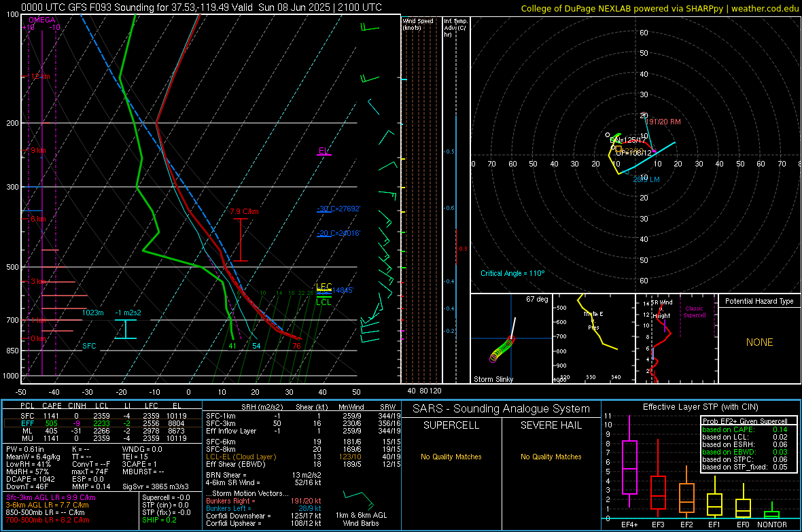Click the -20 C=24016' height label
The image size is (802, 532).
click(338, 233)
